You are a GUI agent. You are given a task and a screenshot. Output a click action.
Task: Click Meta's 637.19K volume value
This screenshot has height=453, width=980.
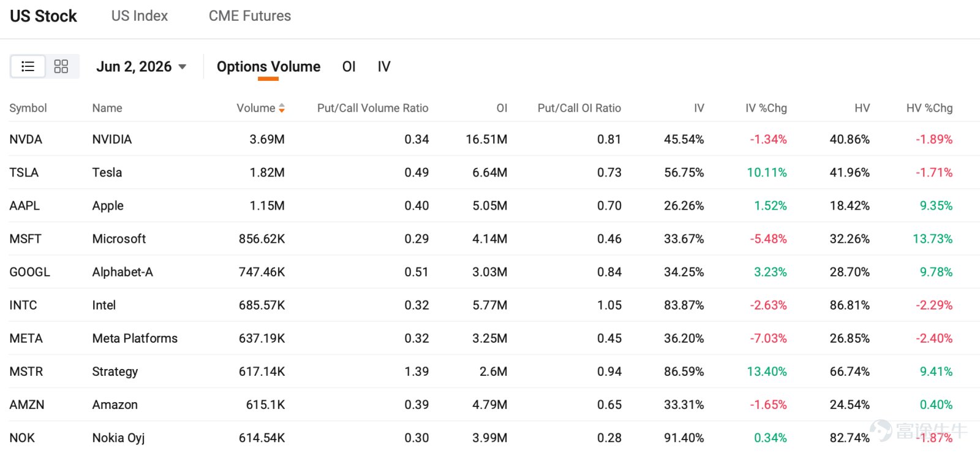click(x=262, y=338)
